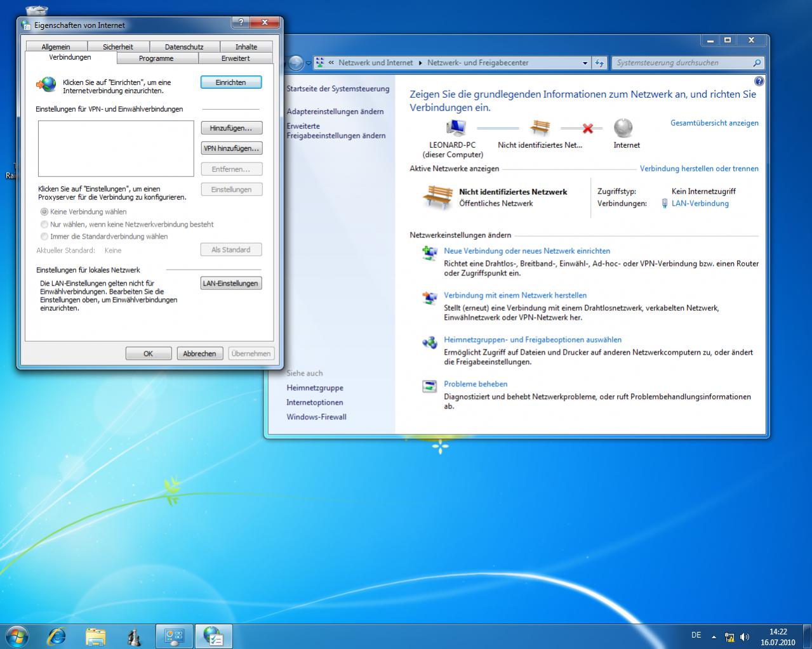
Task: Select 'Keine Verbindung wählen' radio button
Action: (x=44, y=212)
